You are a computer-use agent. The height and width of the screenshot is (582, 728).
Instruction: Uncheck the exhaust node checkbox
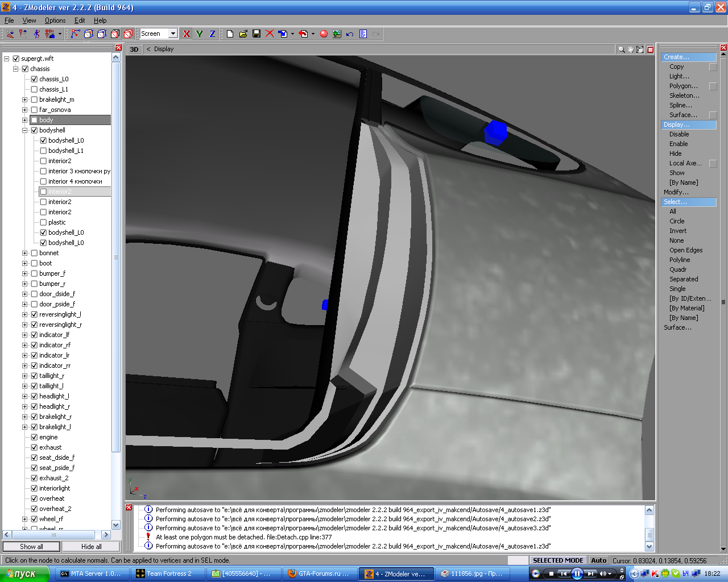(34, 447)
